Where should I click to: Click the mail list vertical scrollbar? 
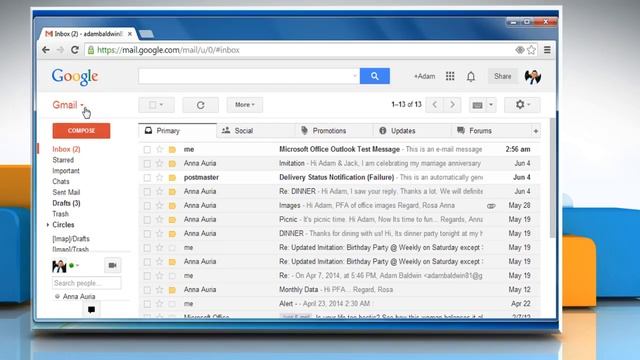click(552, 178)
